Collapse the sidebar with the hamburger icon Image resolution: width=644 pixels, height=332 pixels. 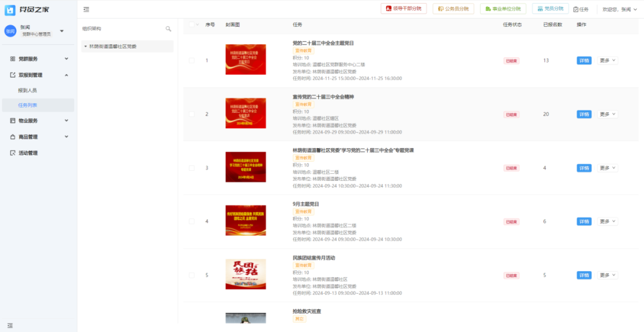pos(86,10)
